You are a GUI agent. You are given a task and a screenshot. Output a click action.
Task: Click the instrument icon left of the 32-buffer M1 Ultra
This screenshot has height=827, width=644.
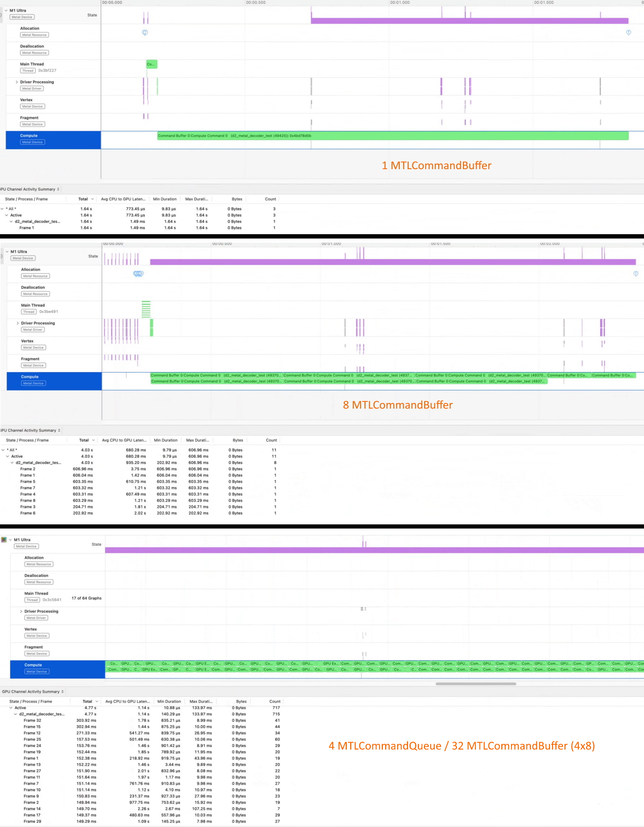coord(4,539)
